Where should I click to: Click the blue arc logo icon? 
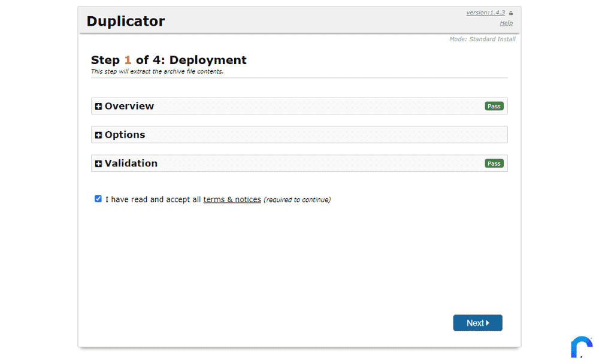[x=582, y=347]
